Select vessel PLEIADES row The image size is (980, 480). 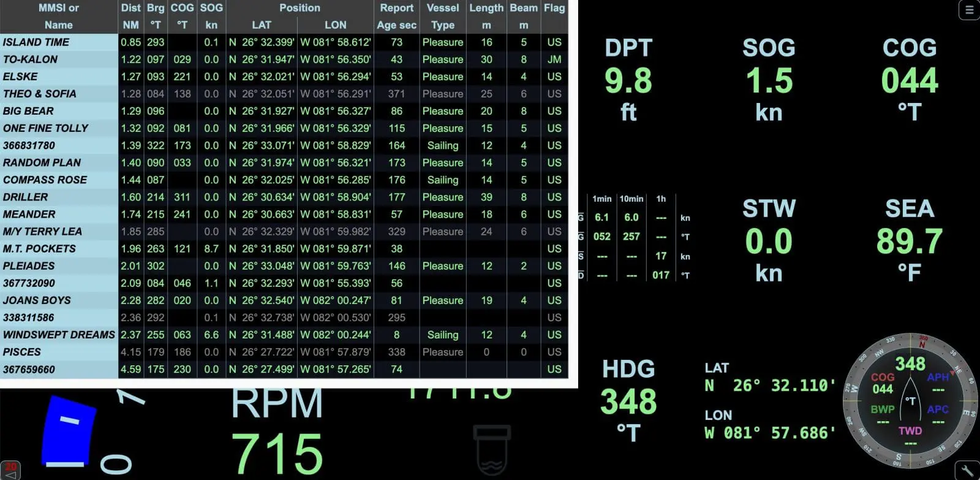(284, 265)
